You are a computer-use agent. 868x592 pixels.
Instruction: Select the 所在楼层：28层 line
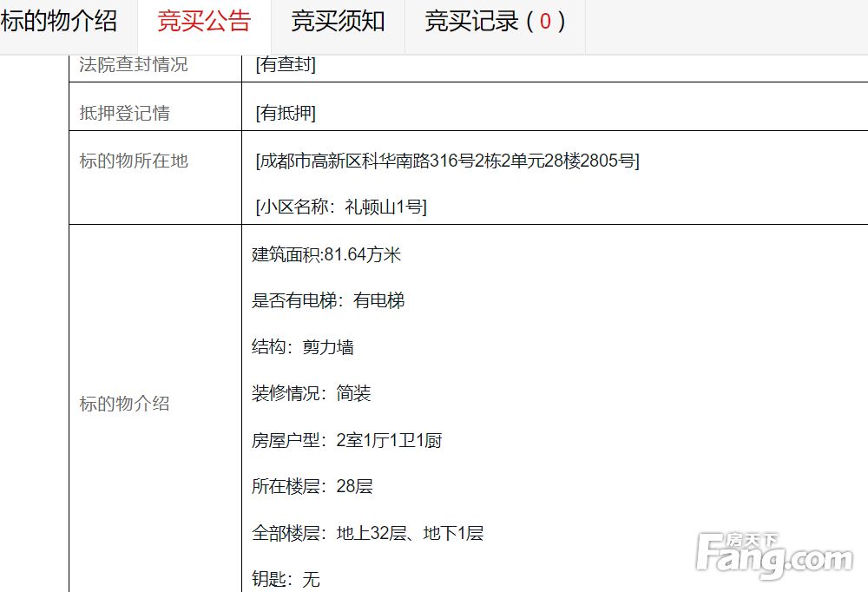[x=312, y=486]
